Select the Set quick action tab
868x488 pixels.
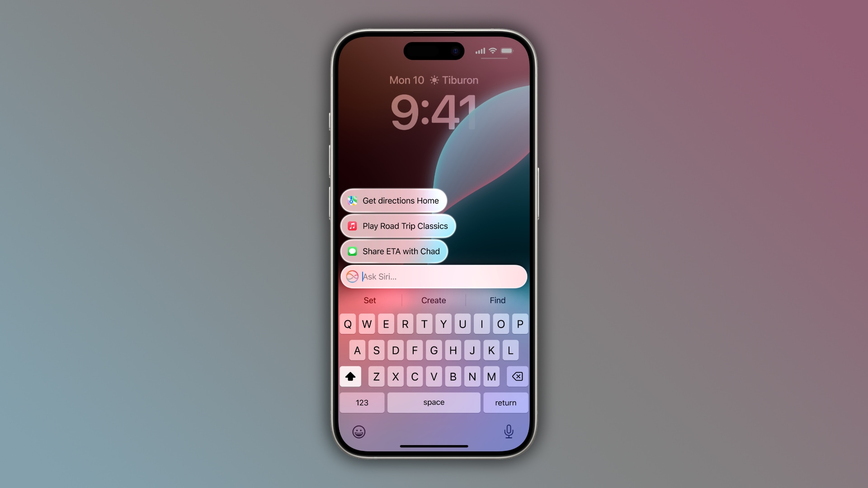tap(370, 300)
